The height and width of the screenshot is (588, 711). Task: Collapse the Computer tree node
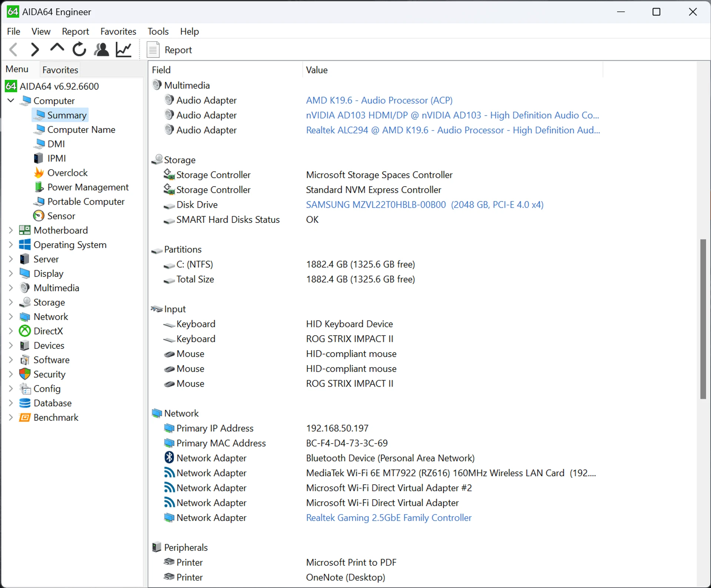click(11, 100)
